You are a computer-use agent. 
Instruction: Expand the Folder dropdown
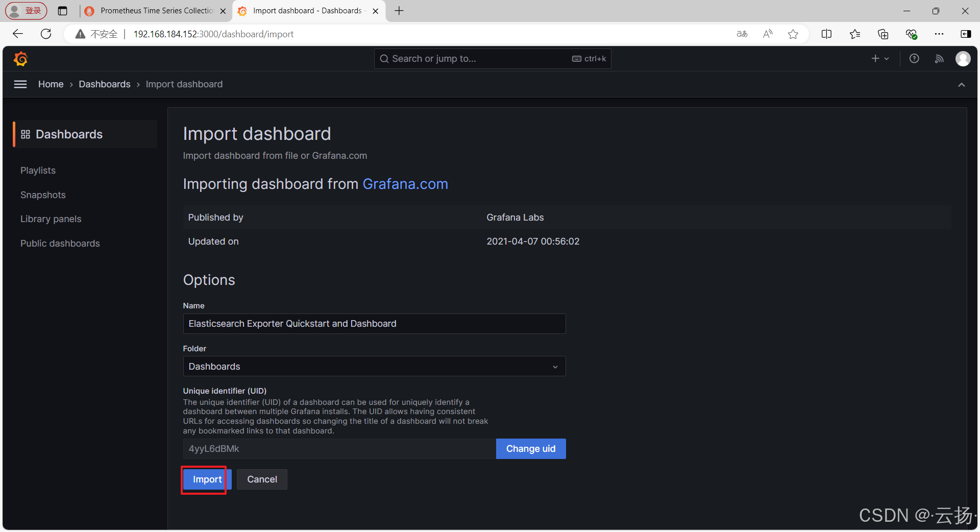374,367
